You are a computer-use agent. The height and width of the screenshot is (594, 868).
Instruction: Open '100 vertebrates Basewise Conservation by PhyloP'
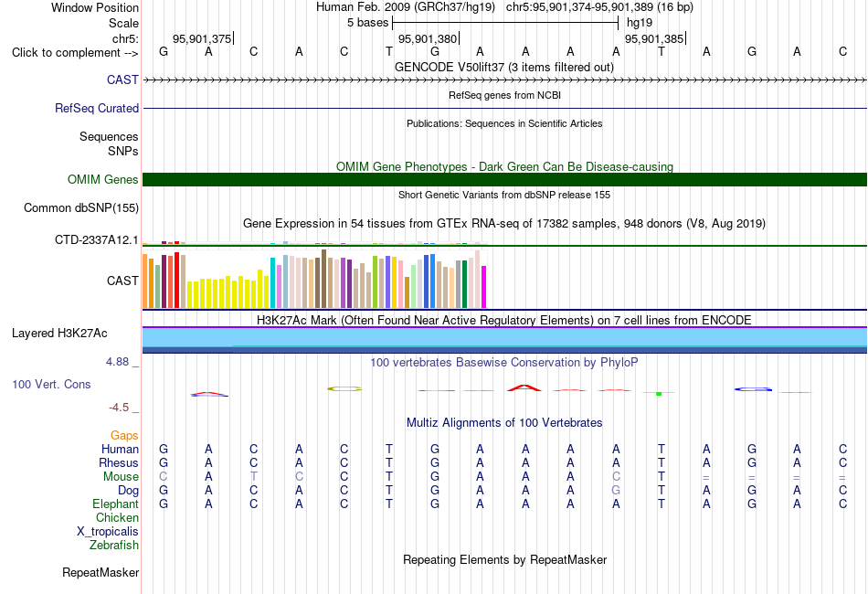[504, 363]
